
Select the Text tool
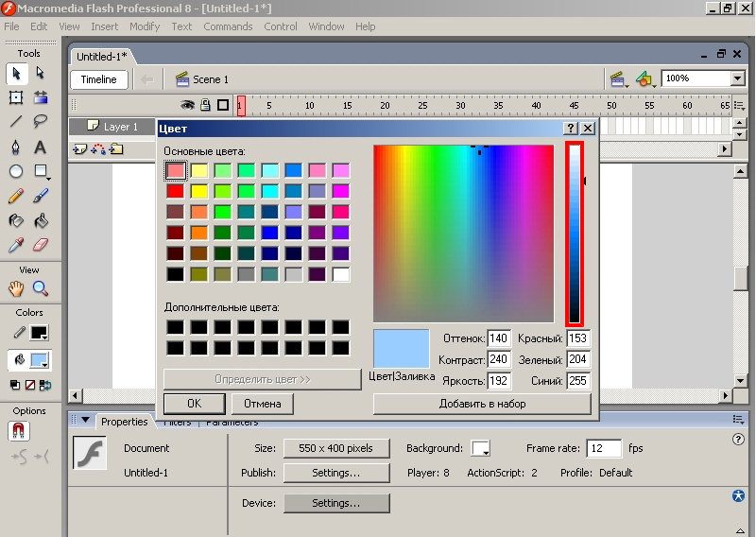coord(41,147)
